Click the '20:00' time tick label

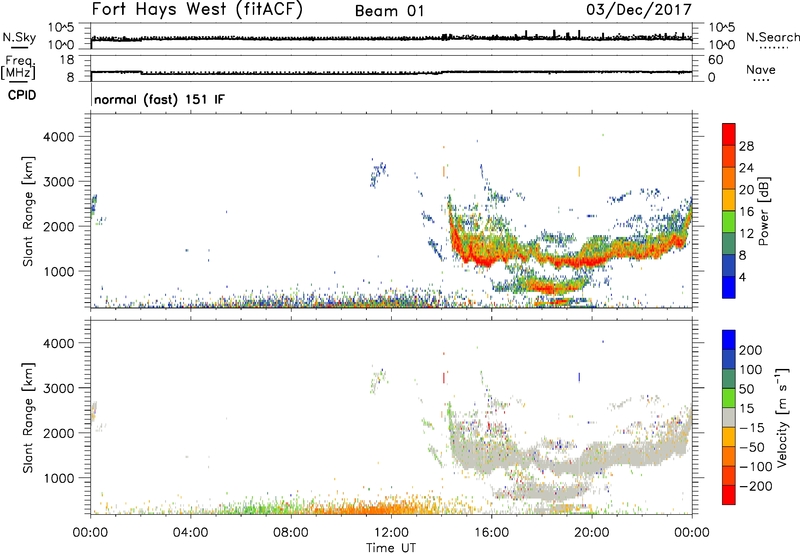point(591,533)
